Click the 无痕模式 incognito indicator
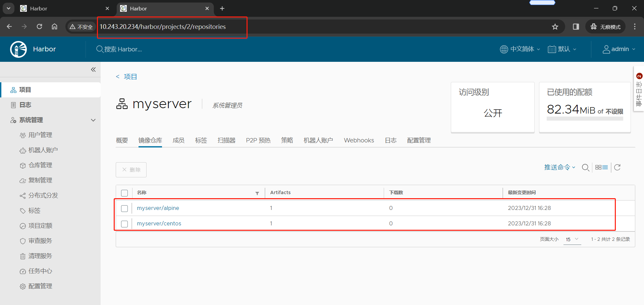Screen dimensions: 644x305 pos(606,27)
